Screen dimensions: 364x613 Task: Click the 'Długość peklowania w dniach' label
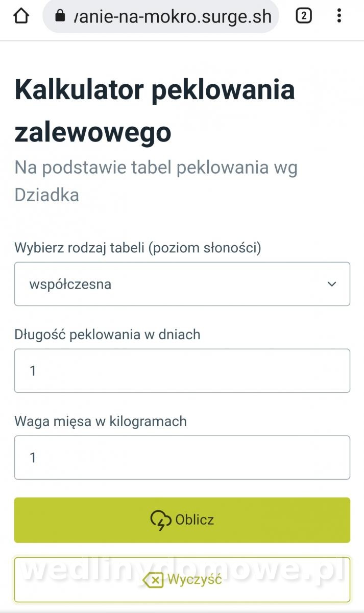[107, 335]
